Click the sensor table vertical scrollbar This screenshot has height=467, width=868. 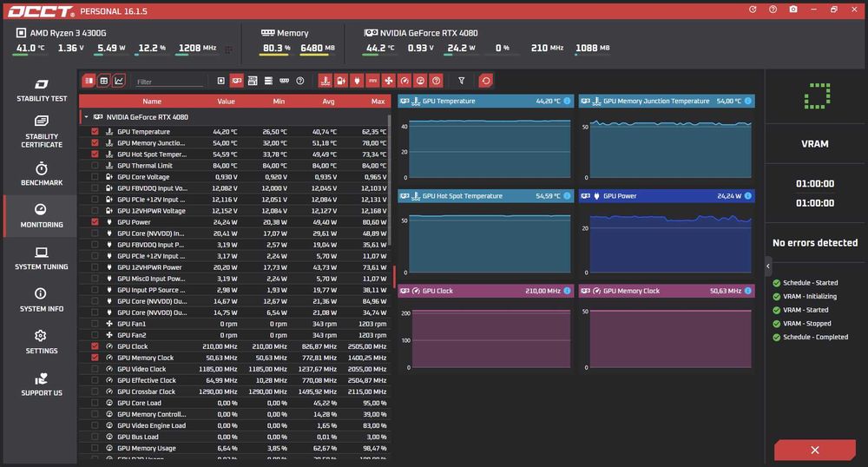389,180
